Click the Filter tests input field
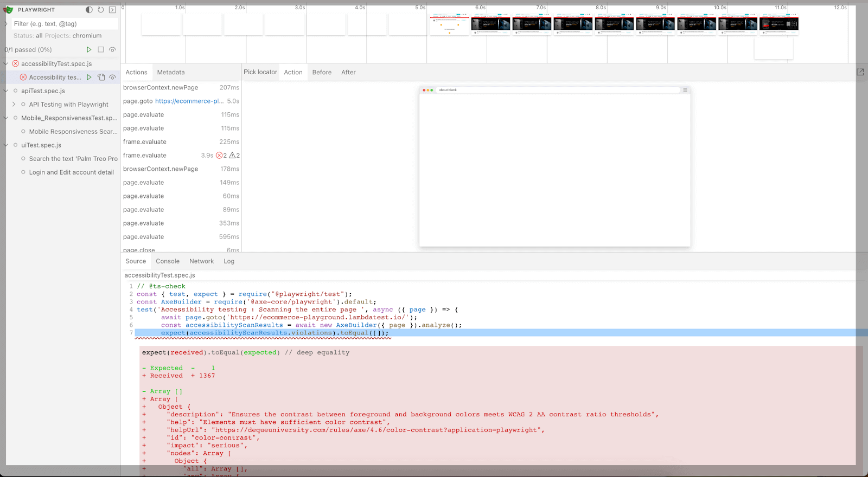The height and width of the screenshot is (477, 868). 64,24
